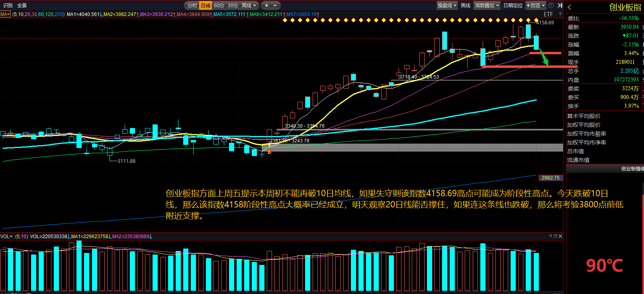Image resolution: width=644 pixels, height=294 pixels.
Task: Click the small question mark next to ETF
Action: (x=560, y=14)
